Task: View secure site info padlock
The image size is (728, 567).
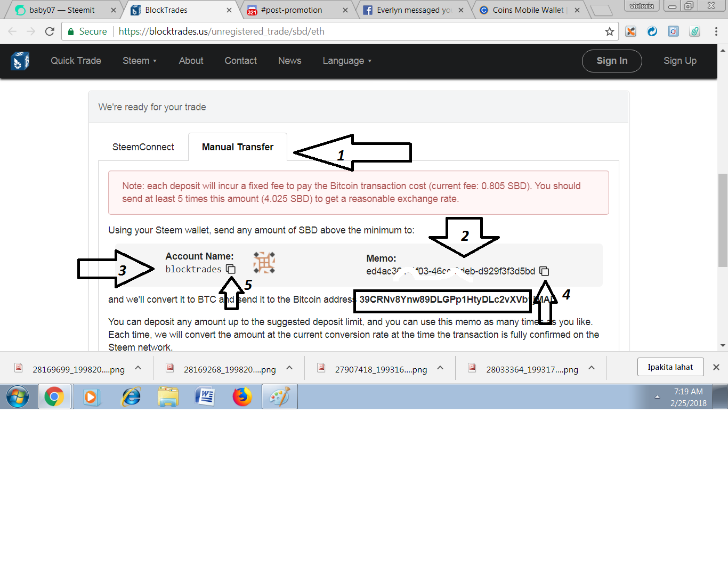Action: pos(71,31)
